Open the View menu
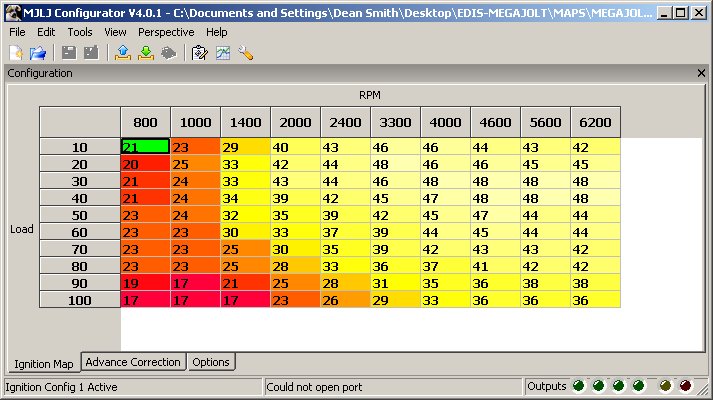 pyautogui.click(x=115, y=32)
